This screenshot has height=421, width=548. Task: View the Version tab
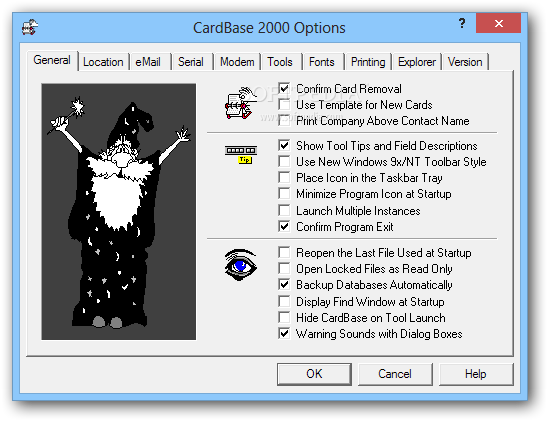(x=465, y=62)
